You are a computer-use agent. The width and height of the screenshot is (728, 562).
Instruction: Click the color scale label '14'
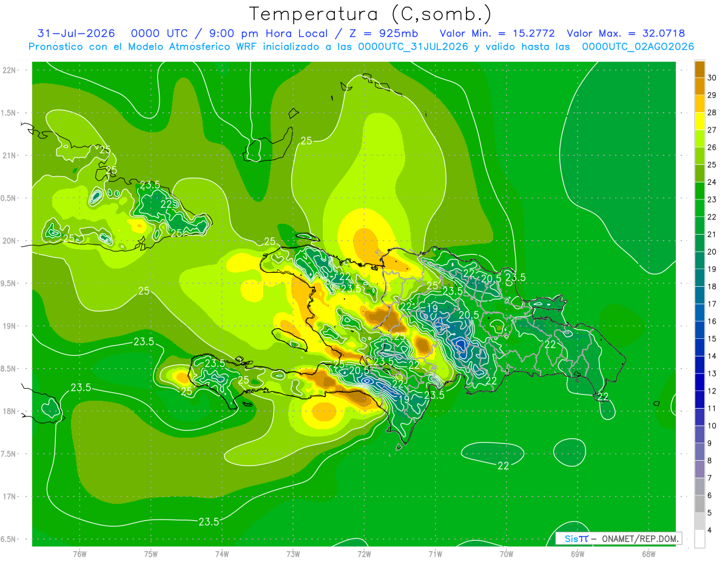point(712,356)
